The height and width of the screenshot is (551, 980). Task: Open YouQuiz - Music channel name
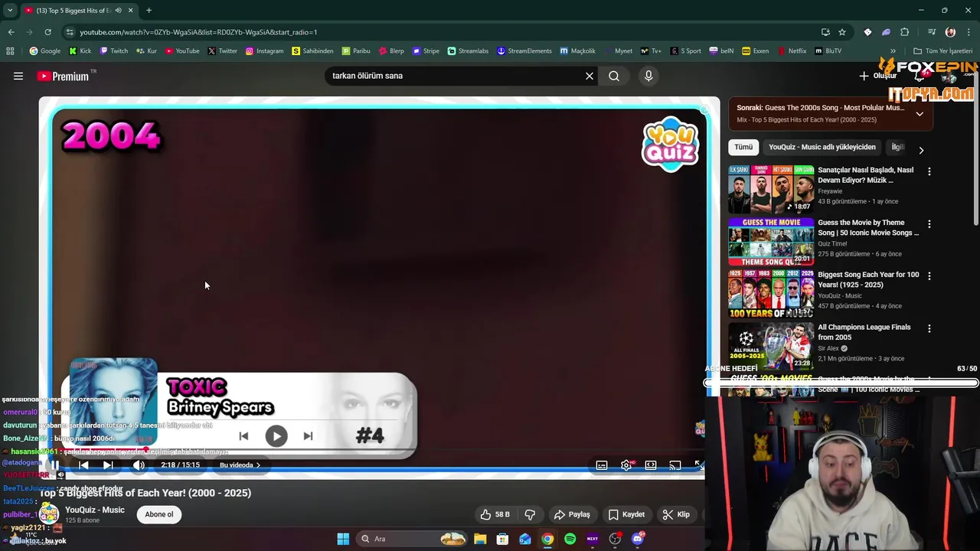95,510
